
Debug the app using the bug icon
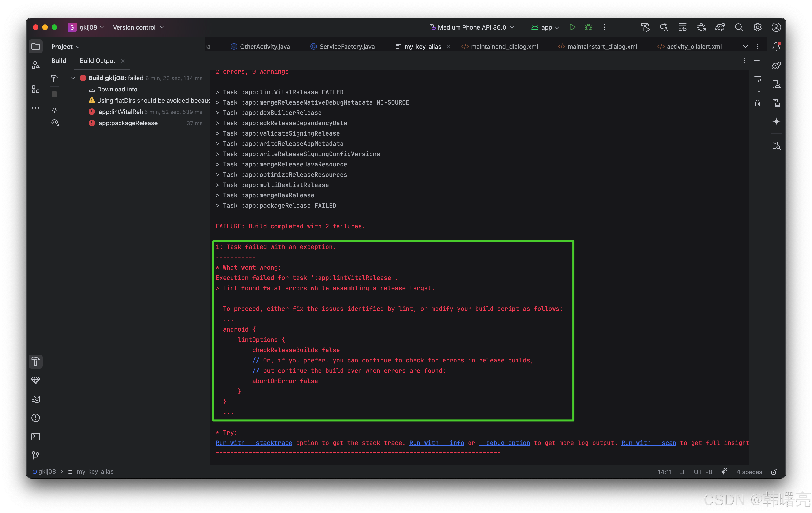588,27
